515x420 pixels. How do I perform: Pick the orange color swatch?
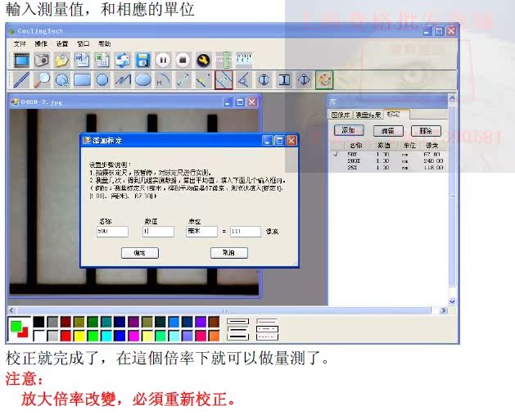(x=214, y=336)
